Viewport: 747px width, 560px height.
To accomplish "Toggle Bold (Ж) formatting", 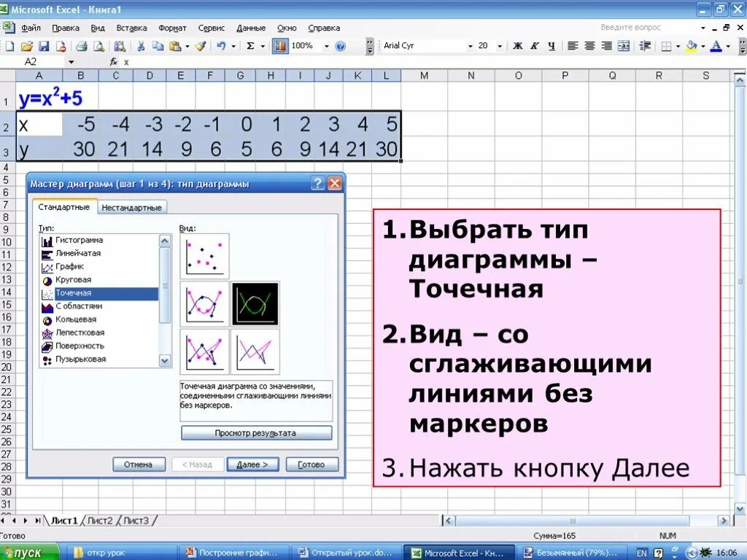I will [518, 46].
